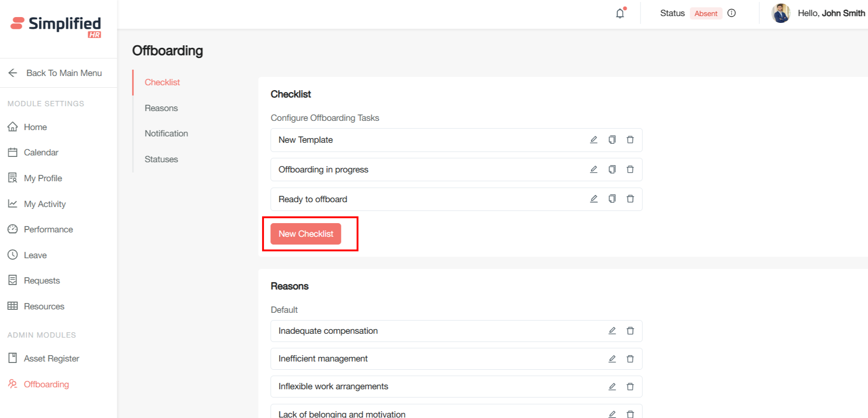Viewport: 868px width, 418px height.
Task: Open John Smith profile avatar
Action: coord(781,13)
